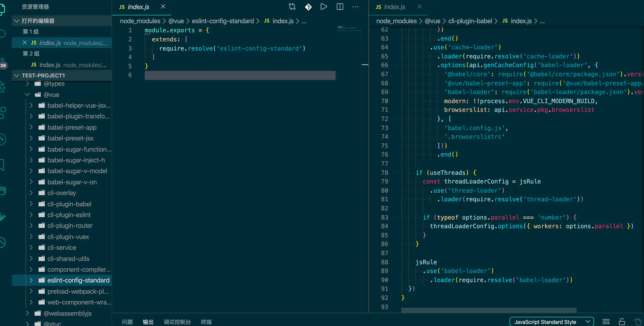Toggle the output scroll lock icon
The image size is (644, 326).
coord(622,322)
